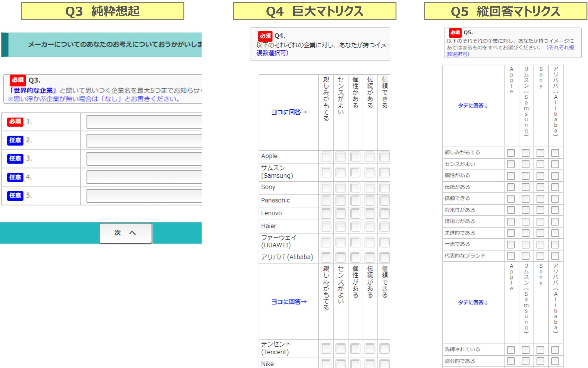Viewport: 588px width, 368px height.
Task: Check Q5 Apple column 親しみがもてる box
Action: pyautogui.click(x=511, y=153)
